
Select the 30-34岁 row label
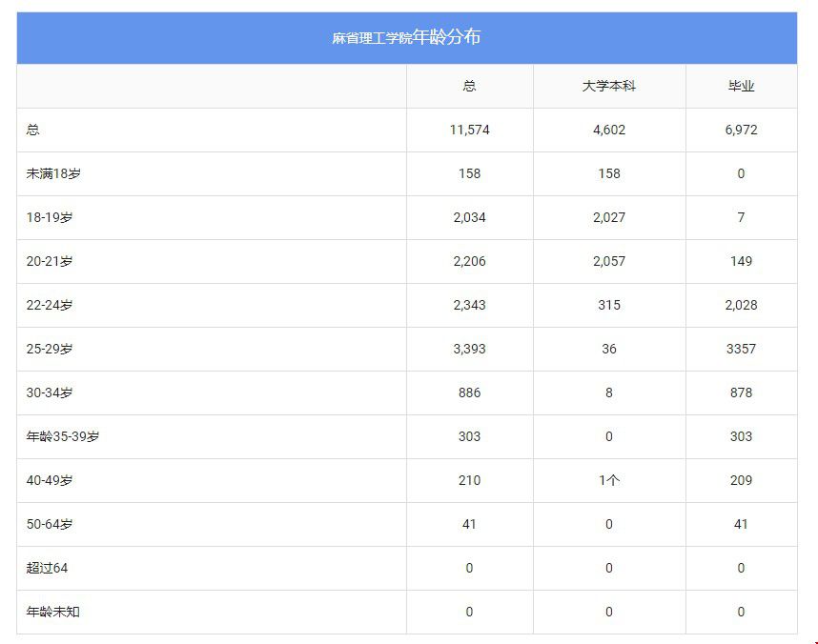tap(50, 392)
